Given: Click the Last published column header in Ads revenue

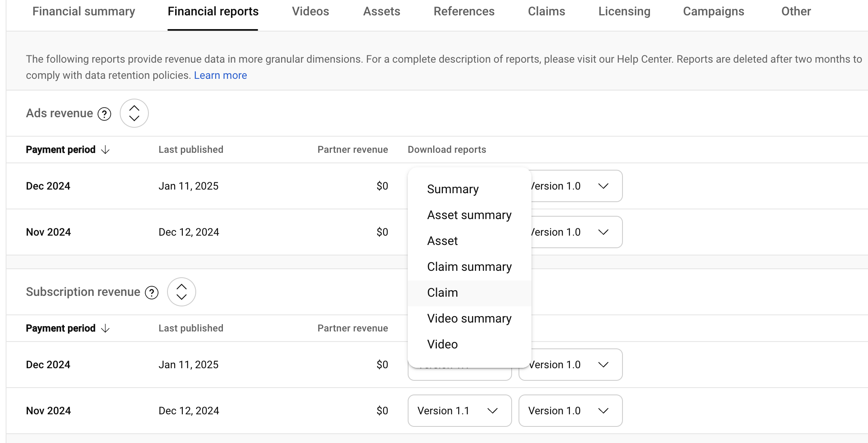Looking at the screenshot, I should coord(191,150).
